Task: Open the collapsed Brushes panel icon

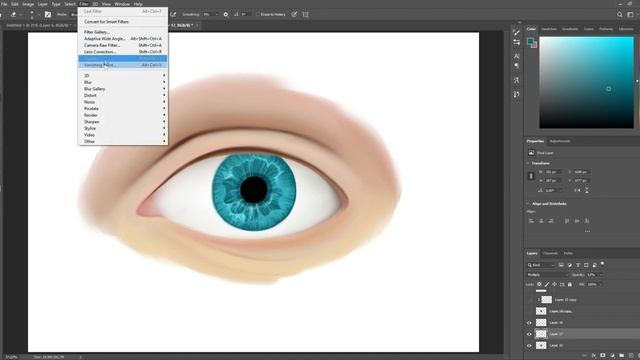Action: pos(517,32)
